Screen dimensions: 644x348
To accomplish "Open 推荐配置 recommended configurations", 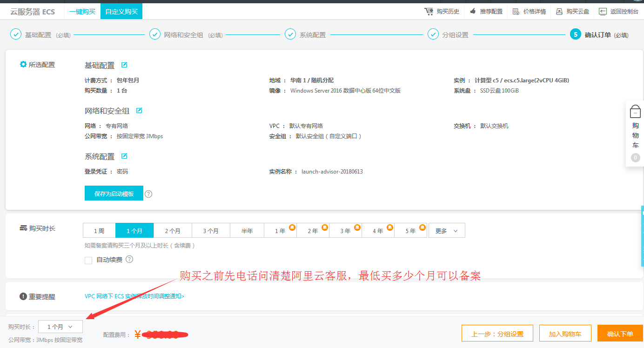I will click(486, 11).
